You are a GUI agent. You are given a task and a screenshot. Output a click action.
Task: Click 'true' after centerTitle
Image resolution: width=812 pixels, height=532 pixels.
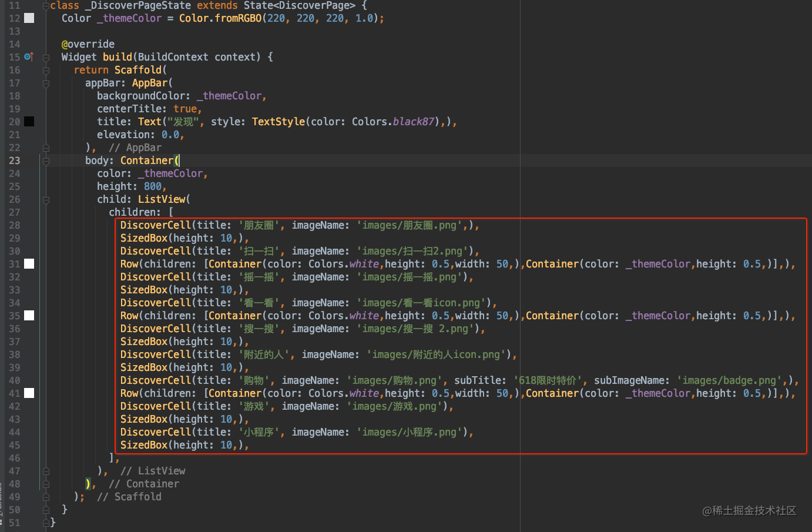click(x=185, y=109)
